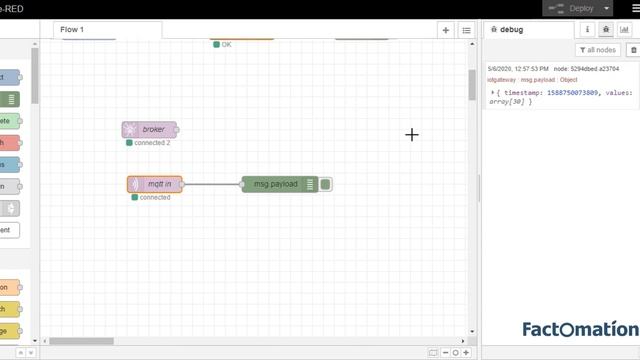Click canvas scroll right arrow

click(x=463, y=341)
